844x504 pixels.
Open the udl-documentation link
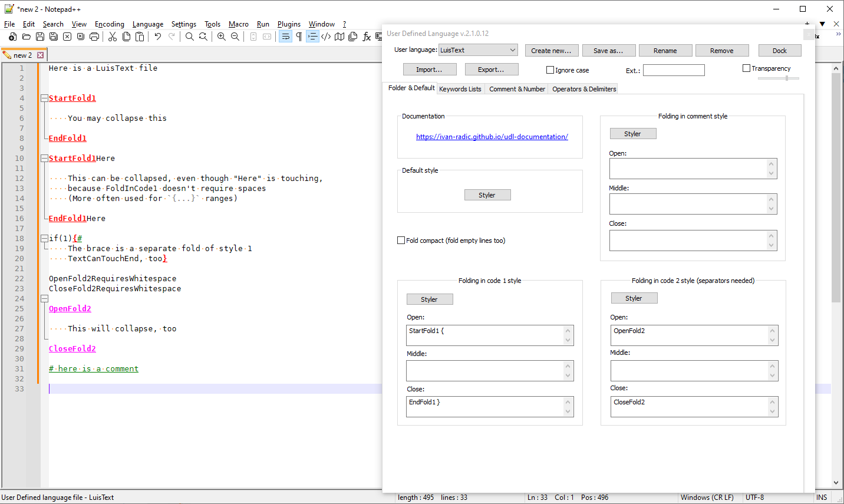pyautogui.click(x=492, y=137)
